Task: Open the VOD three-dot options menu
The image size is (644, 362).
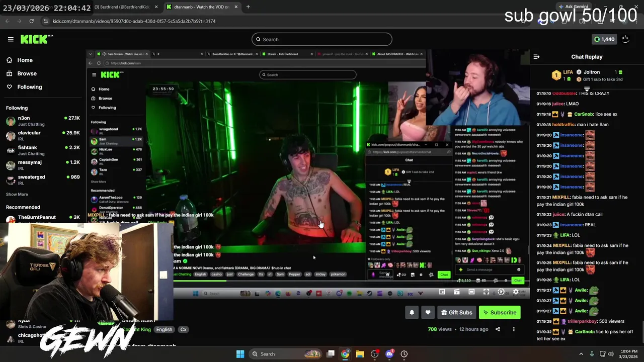Action: pyautogui.click(x=514, y=329)
